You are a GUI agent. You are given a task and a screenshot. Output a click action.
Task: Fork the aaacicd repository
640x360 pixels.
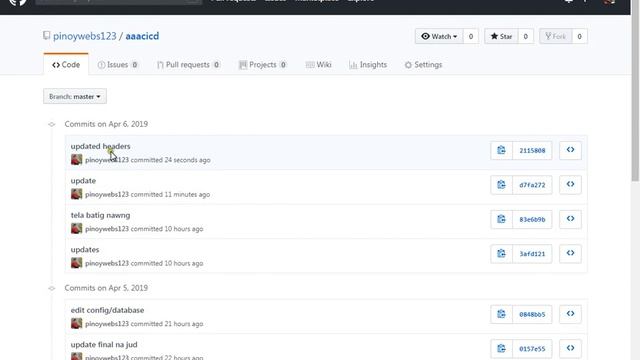click(x=556, y=36)
